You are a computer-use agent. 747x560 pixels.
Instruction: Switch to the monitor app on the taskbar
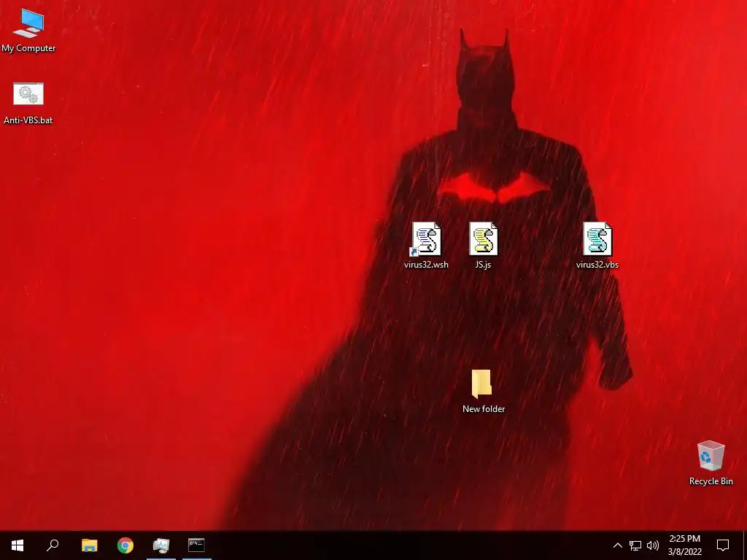(161, 545)
